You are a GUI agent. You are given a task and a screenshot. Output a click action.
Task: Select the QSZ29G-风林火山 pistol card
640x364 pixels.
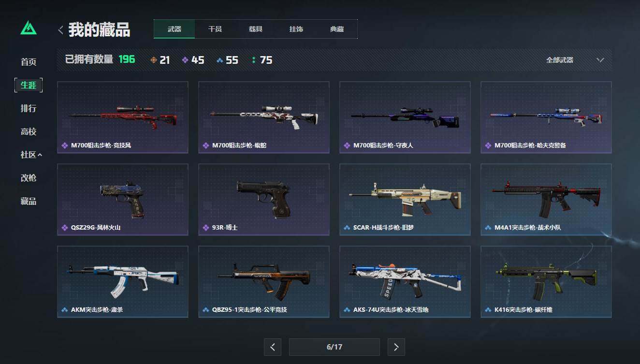coord(123,200)
